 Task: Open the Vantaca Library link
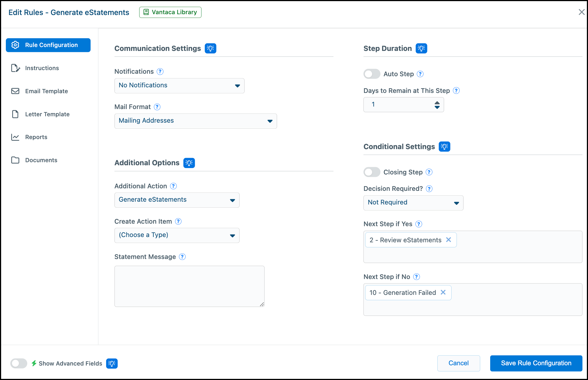tap(170, 12)
